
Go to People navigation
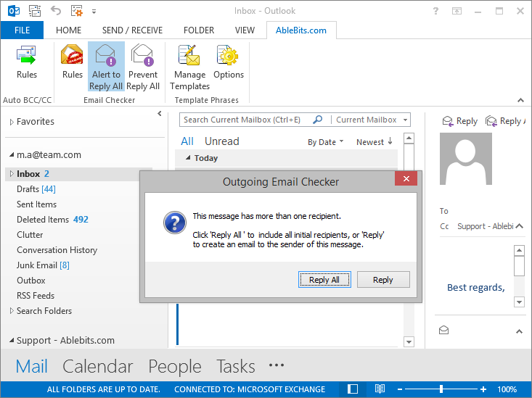pos(175,367)
